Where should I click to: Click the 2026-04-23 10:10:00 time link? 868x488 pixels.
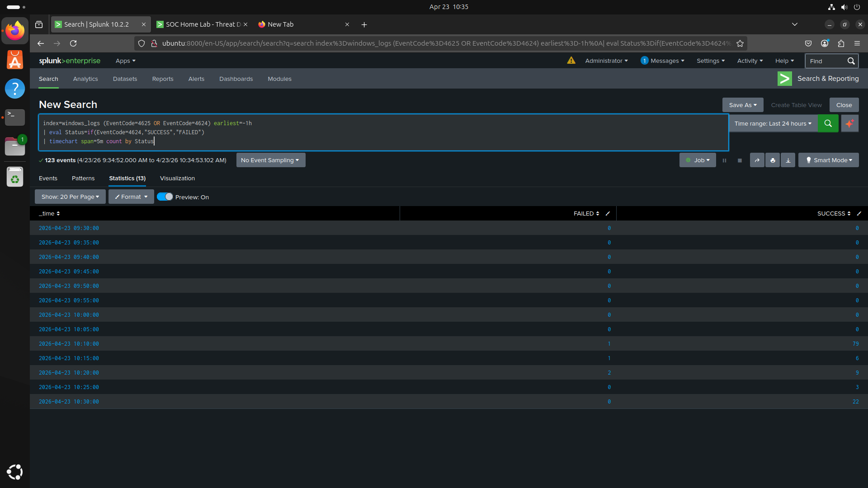click(x=69, y=344)
